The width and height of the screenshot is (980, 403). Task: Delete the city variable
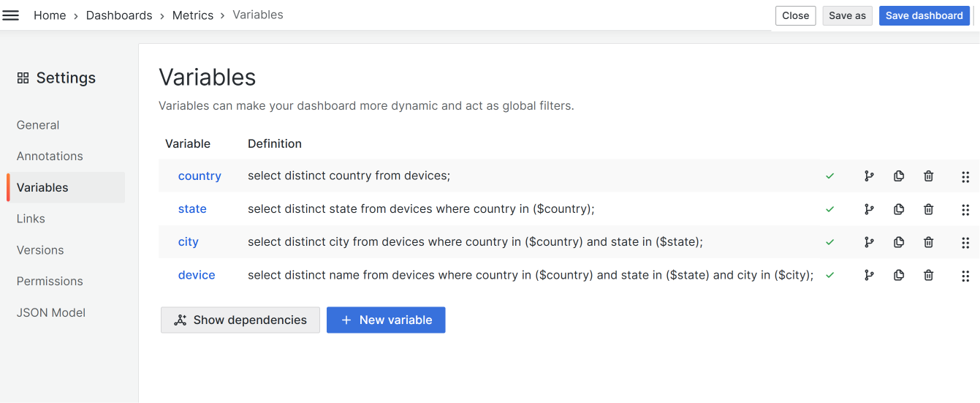pos(928,243)
